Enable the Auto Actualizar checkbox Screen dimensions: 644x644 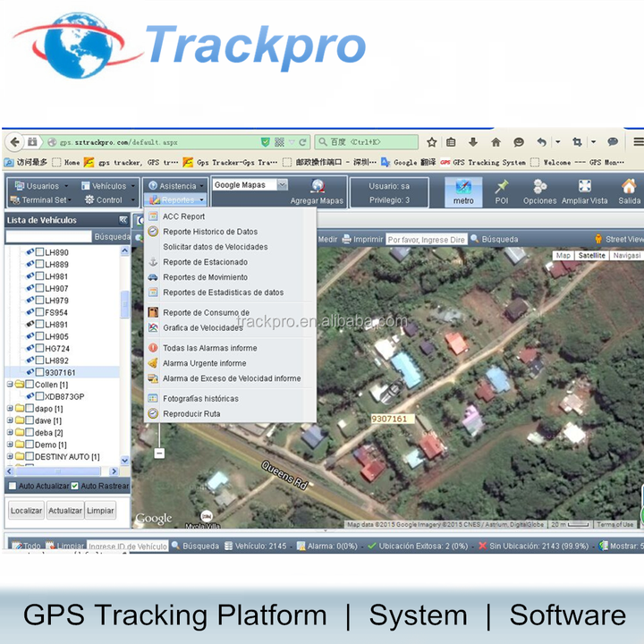pyautogui.click(x=13, y=486)
